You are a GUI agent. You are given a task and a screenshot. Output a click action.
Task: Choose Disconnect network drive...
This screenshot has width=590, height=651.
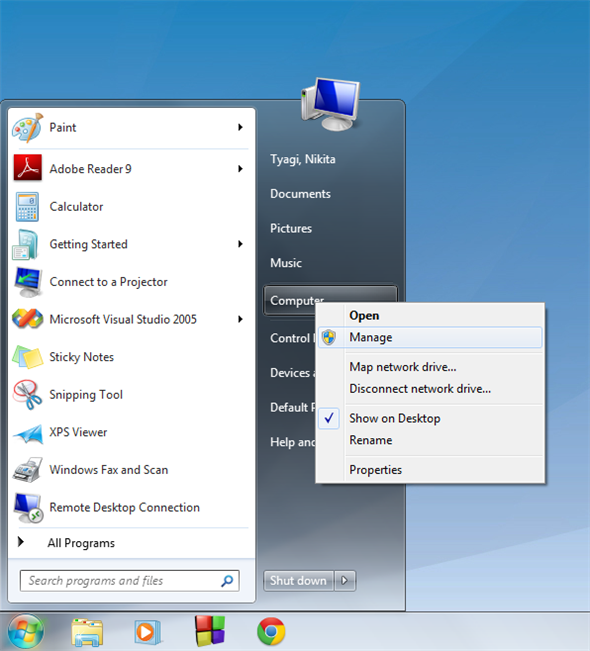(430, 389)
